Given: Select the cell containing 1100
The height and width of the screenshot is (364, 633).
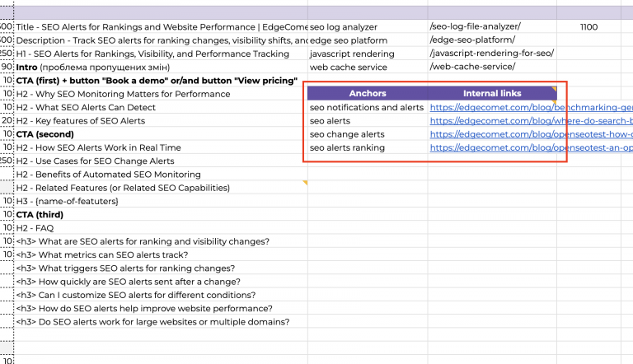Looking at the screenshot, I should click(x=588, y=27).
